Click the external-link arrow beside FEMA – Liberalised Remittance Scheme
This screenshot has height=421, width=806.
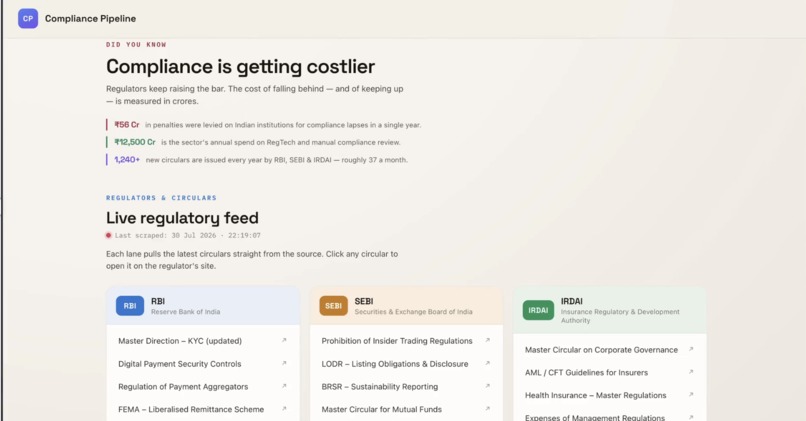click(x=284, y=409)
